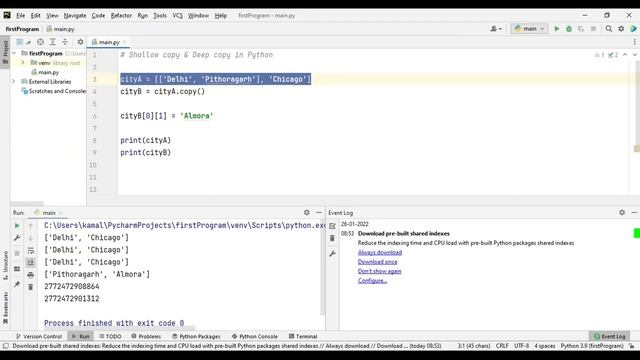Open the Refactor menu
The width and height of the screenshot is (640, 360).
tap(121, 16)
